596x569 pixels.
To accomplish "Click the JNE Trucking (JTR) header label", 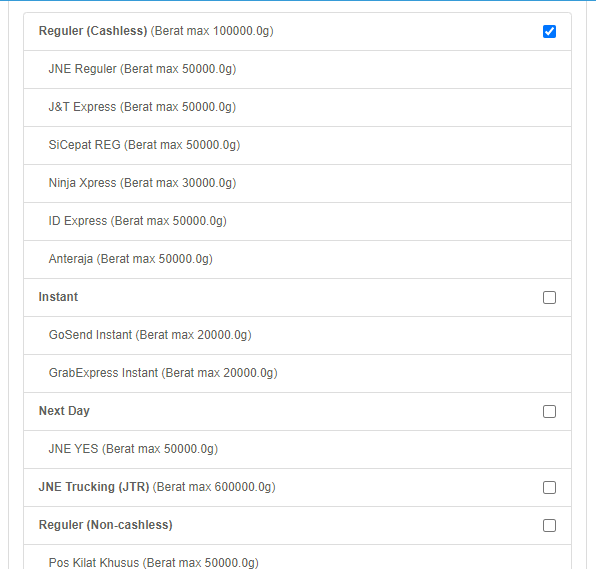I will click(94, 487).
